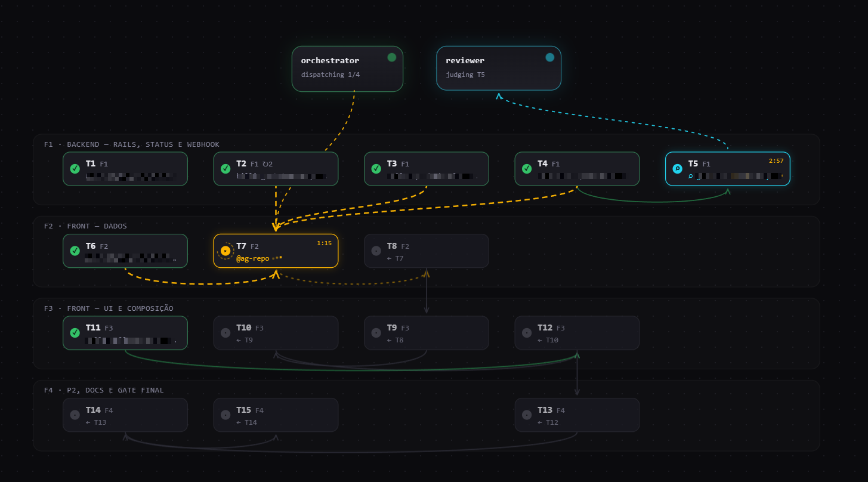
Task: Click the grey pending icon on T14
Action: (x=75, y=415)
